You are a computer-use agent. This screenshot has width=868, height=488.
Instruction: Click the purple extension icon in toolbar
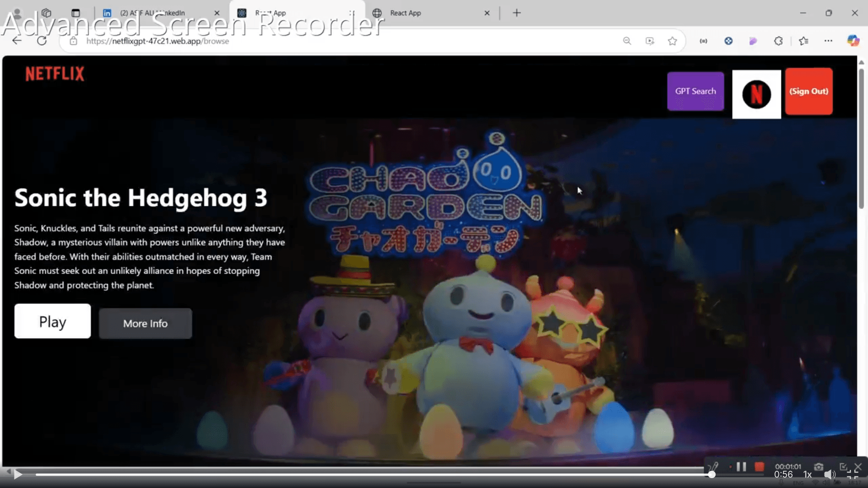[x=753, y=41]
